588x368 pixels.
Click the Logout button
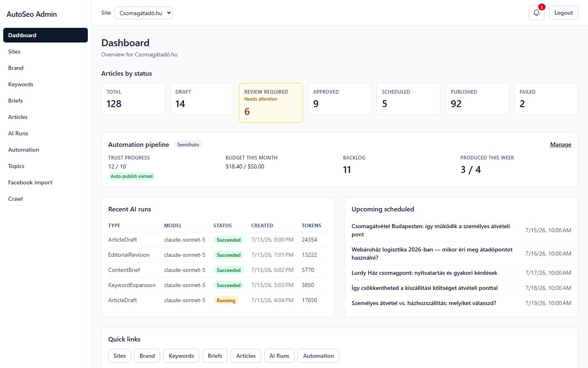click(563, 13)
